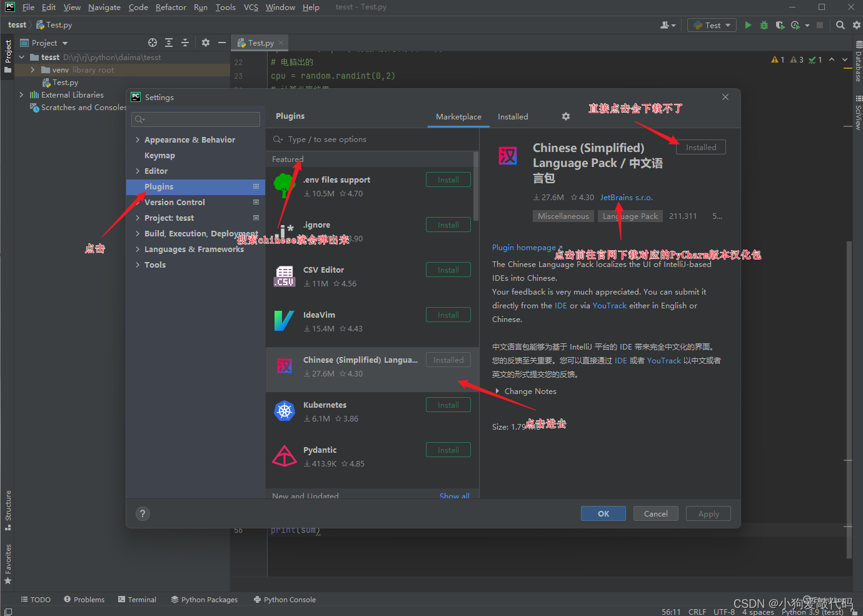Open the Plugin homepage link
Viewport: 863px width, 616px height.
point(524,247)
